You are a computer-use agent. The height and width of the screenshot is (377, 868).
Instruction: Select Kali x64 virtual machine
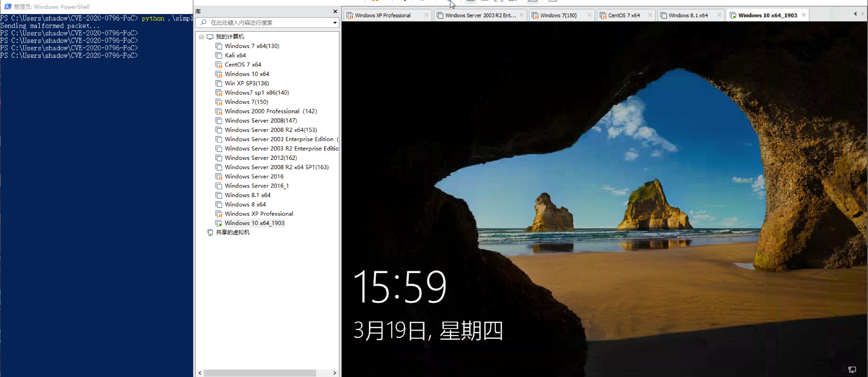235,55
